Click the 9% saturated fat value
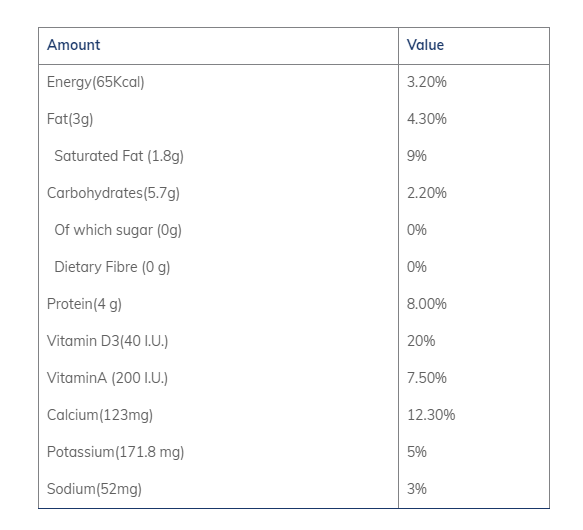 tap(416, 156)
